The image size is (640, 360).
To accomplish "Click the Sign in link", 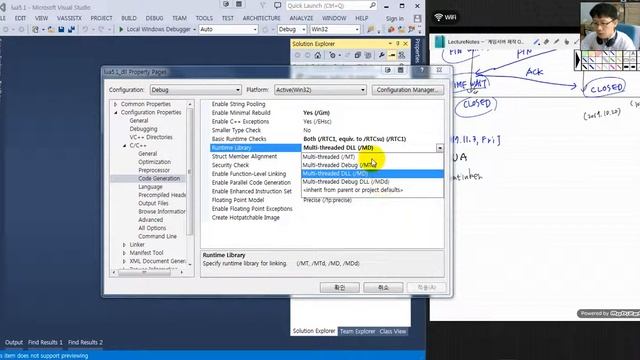I will click(x=395, y=18).
